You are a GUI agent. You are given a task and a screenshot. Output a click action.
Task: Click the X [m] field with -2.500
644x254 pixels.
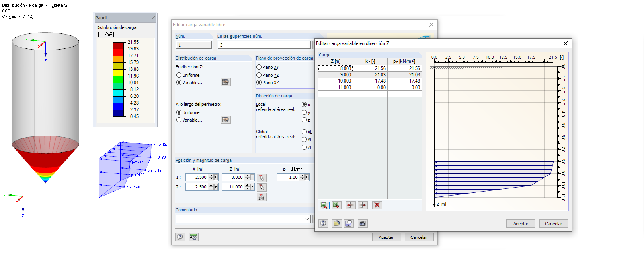197,187
